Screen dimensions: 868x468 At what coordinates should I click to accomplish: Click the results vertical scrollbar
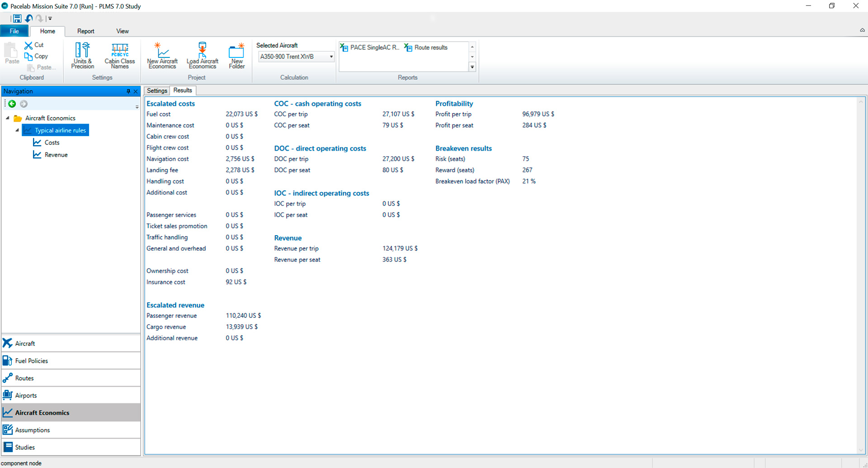pos(861,275)
